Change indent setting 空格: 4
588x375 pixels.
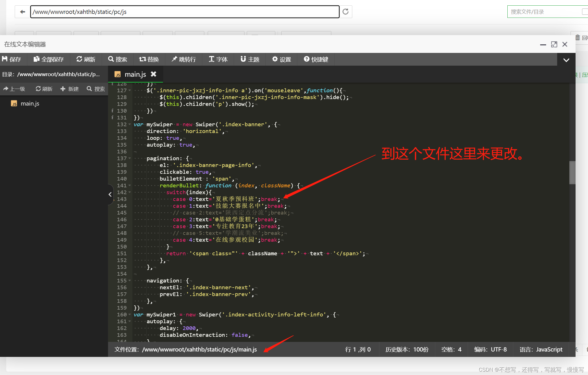click(451, 350)
